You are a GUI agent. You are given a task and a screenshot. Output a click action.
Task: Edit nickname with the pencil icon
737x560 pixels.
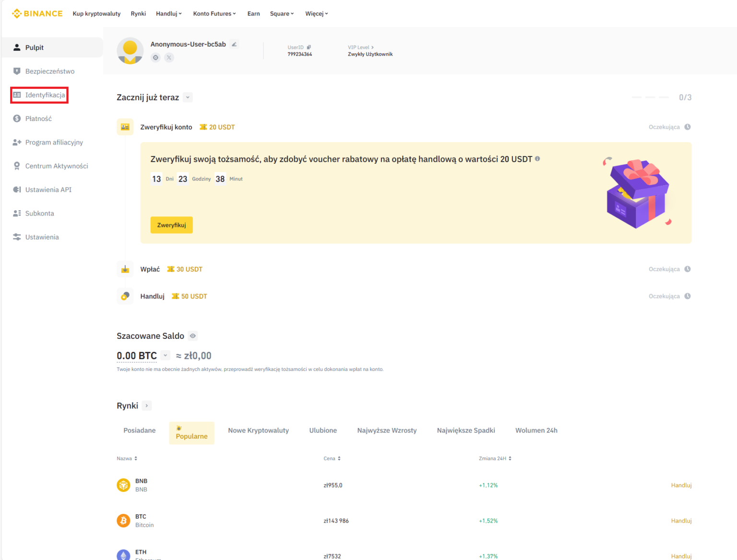point(234,44)
